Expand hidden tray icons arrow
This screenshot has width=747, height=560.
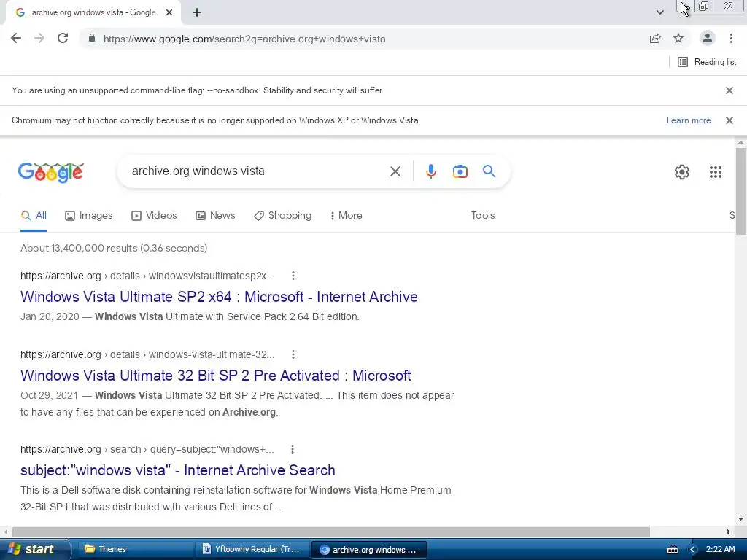pyautogui.click(x=692, y=550)
